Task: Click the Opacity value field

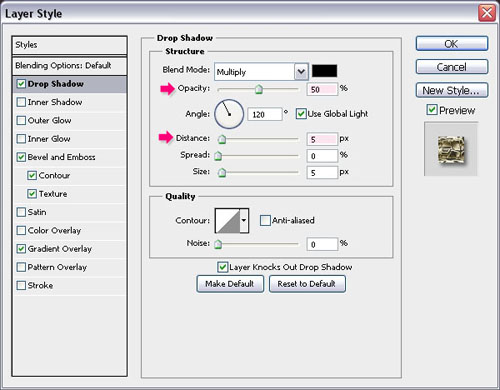Action: 322,89
